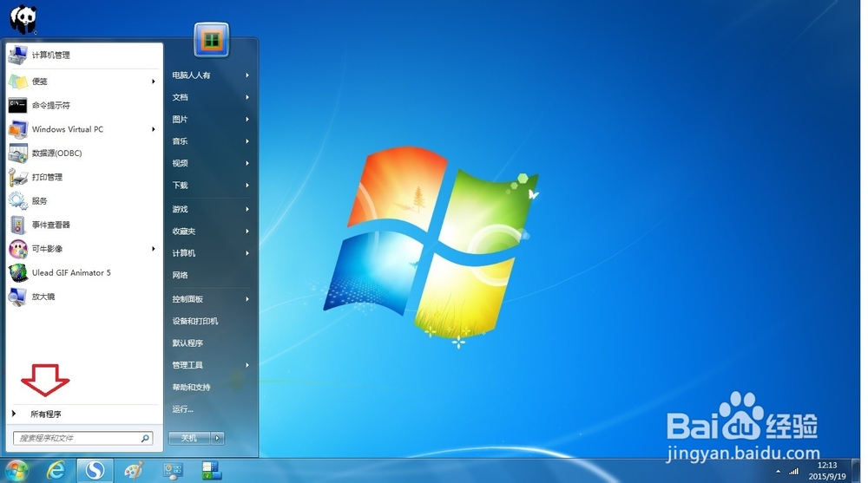Click the Start orb button
The height and width of the screenshot is (483, 868).
pos(16,470)
